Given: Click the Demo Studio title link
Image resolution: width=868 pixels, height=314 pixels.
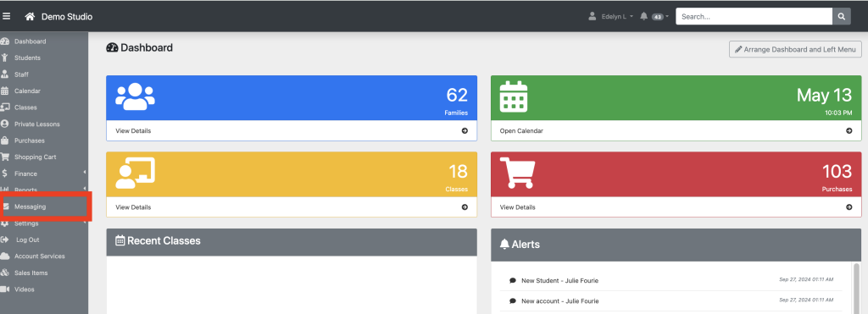Looking at the screenshot, I should 67,17.
